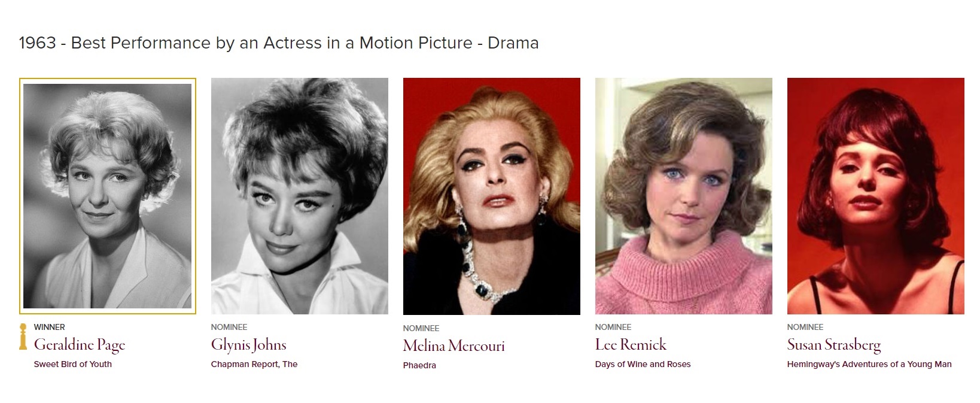
Task: Click the portrait above the Melina Mercouri caption
Action: click(x=491, y=196)
